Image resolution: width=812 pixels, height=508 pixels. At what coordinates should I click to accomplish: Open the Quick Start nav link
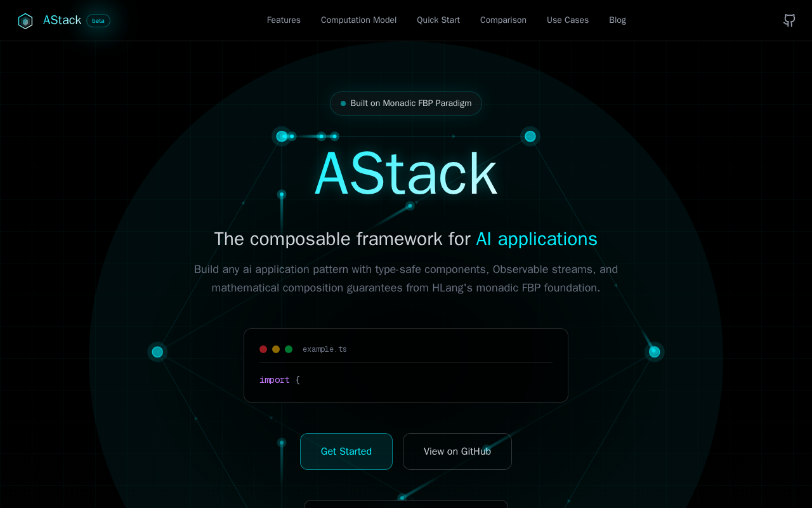click(x=438, y=20)
